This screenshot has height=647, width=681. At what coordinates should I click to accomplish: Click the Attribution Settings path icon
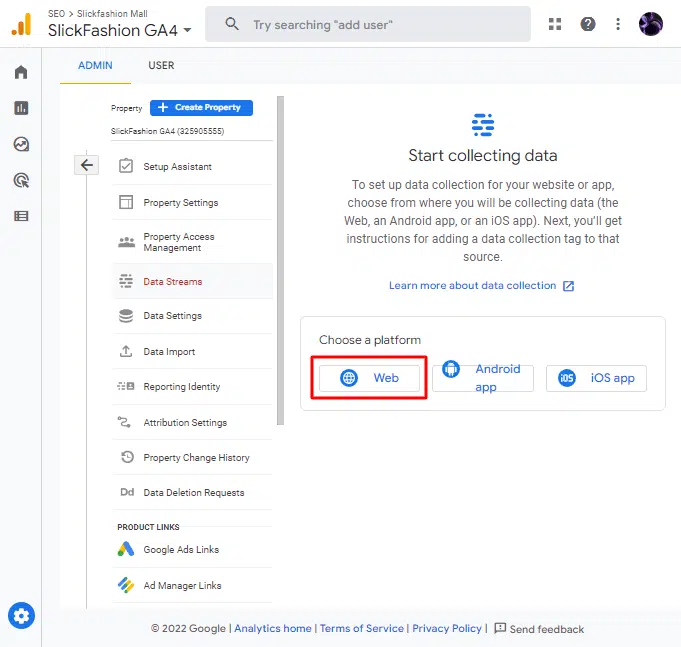(124, 422)
